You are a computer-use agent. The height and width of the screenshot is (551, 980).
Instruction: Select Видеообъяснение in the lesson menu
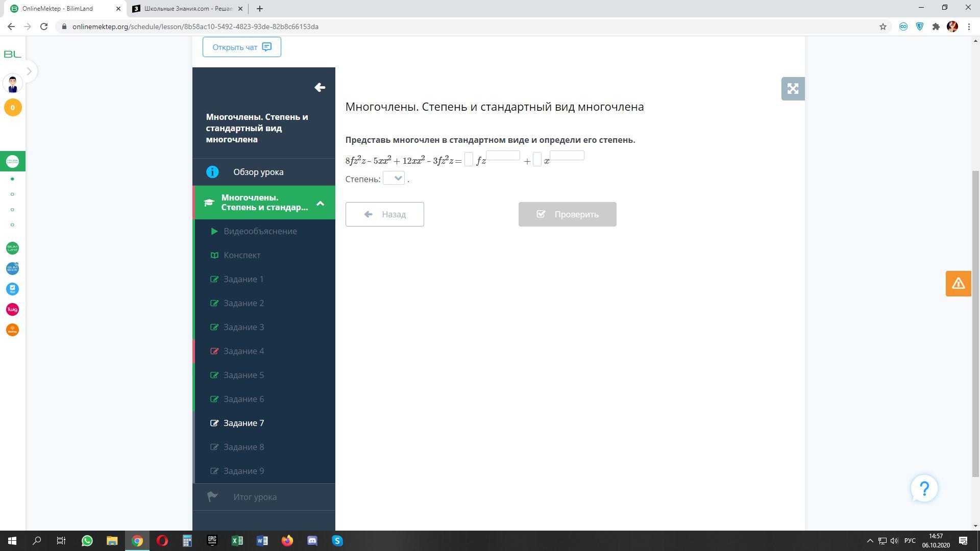(x=260, y=231)
